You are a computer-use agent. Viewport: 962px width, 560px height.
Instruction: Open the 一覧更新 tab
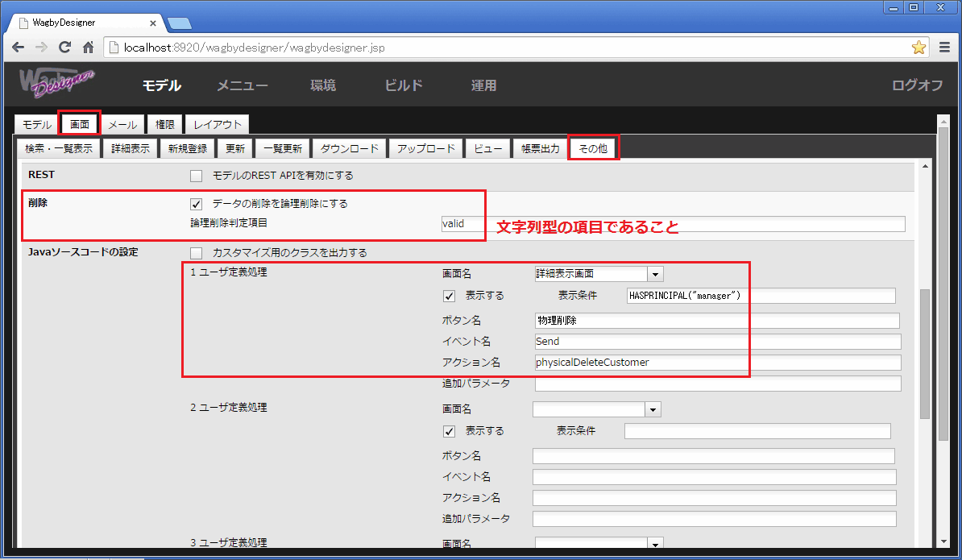click(283, 148)
